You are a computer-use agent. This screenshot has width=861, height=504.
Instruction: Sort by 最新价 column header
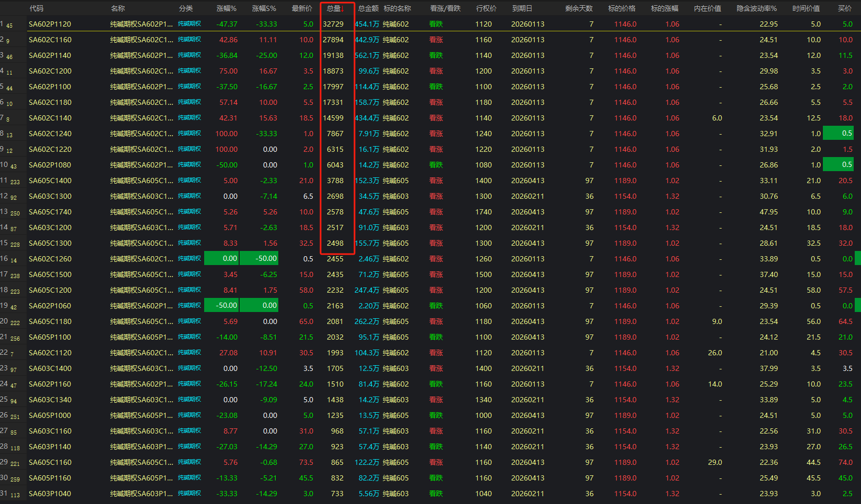pyautogui.click(x=301, y=8)
